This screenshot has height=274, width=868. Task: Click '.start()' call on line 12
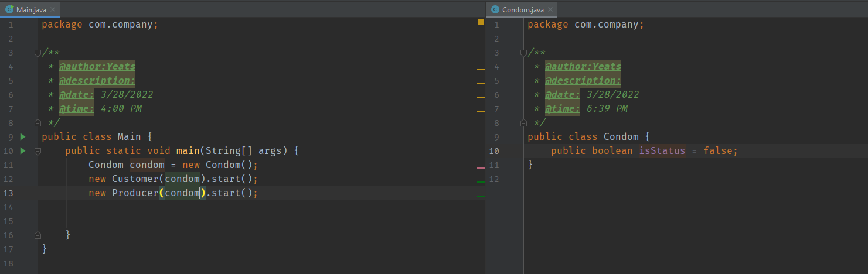[x=229, y=179]
